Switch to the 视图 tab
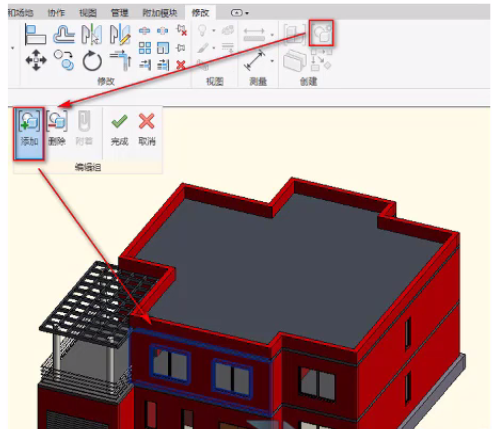The height and width of the screenshot is (429, 492). pyautogui.click(x=88, y=13)
